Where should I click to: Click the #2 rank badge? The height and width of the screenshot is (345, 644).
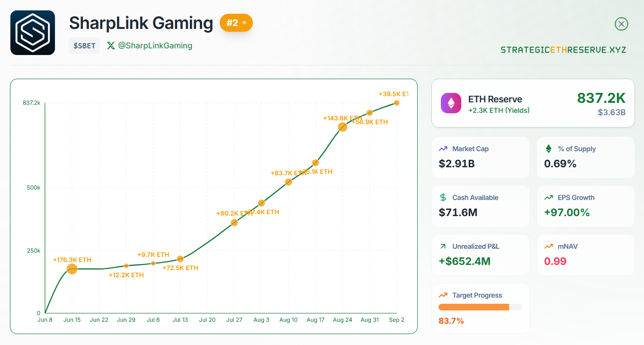(236, 23)
